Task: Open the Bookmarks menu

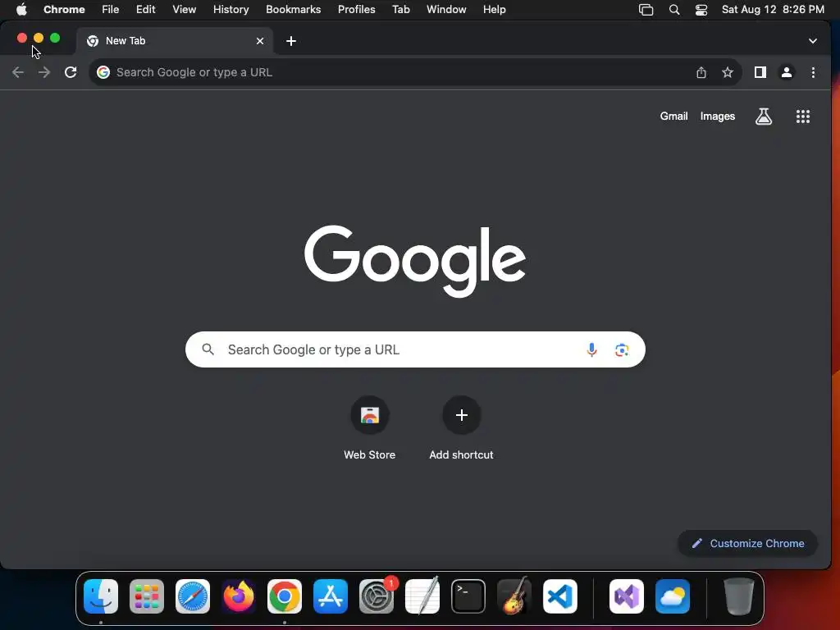Action: (x=294, y=10)
